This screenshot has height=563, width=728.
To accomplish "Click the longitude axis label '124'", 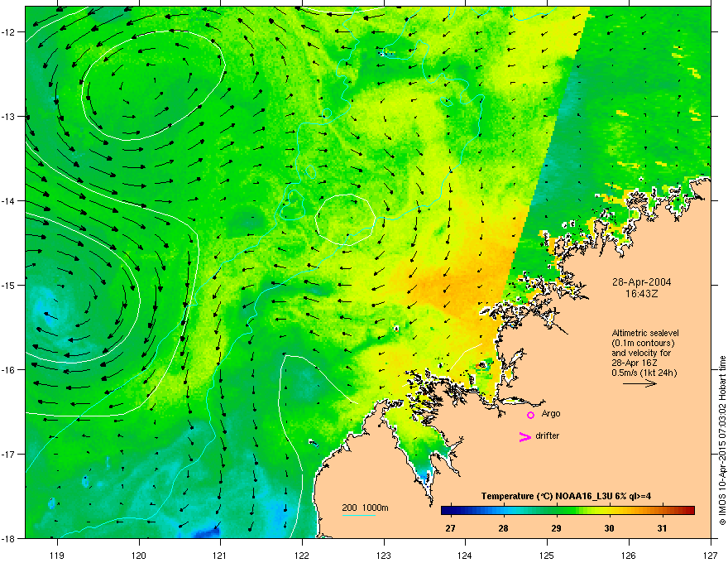I will (x=465, y=555).
